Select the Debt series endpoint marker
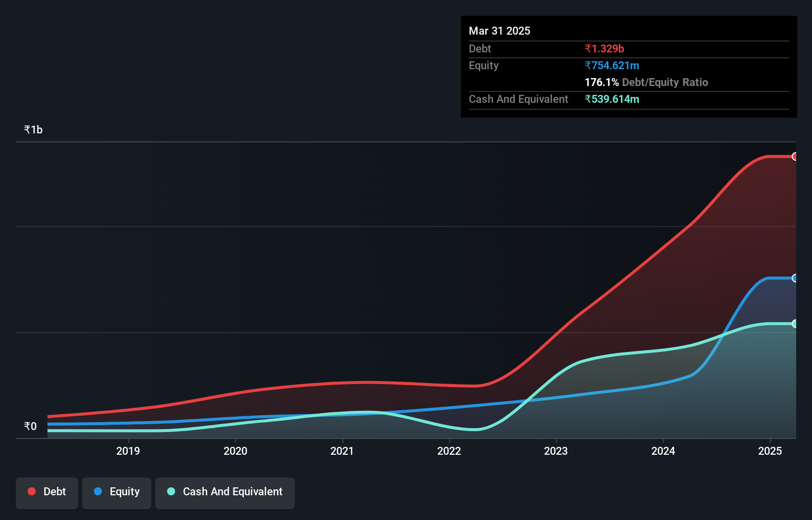Screen dimensions: 812x520 (x=795, y=156)
